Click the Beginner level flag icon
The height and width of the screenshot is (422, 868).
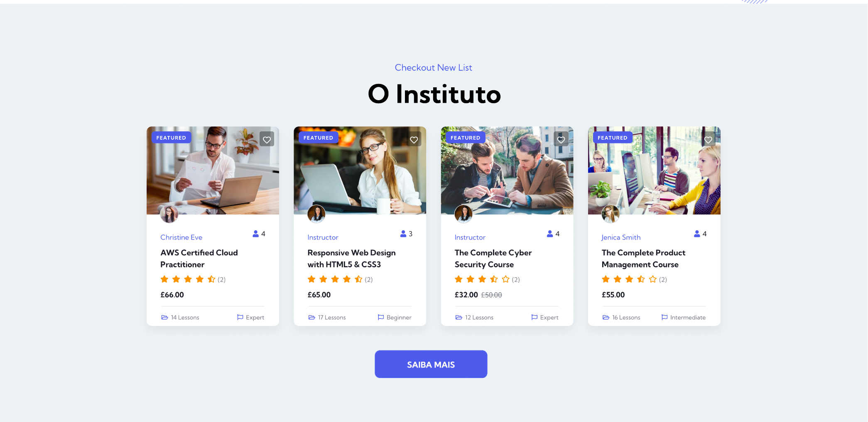[x=381, y=317]
